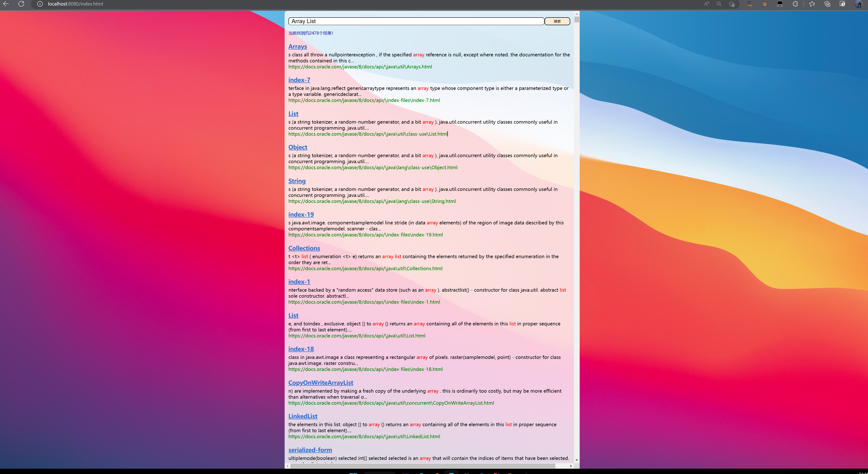Screen dimensions: 868x474
Task: Click the index-19 snippet about componentsamplemodel line stride
Action: [x=426, y=226]
